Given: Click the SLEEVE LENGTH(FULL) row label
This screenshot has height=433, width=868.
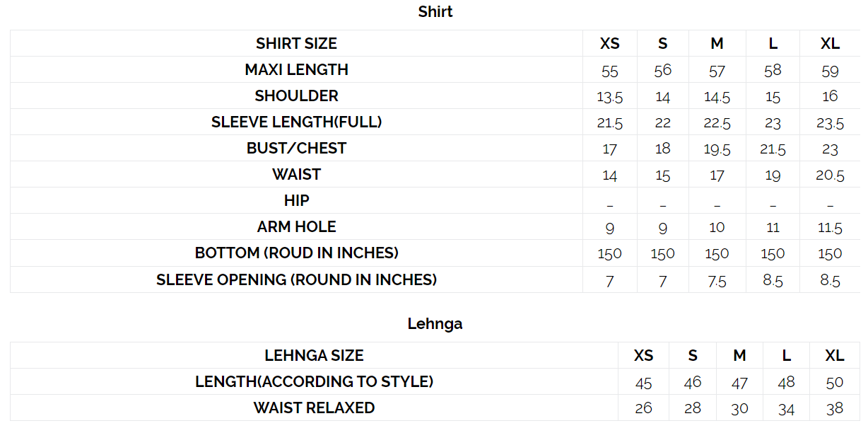Looking at the screenshot, I should (296, 122).
